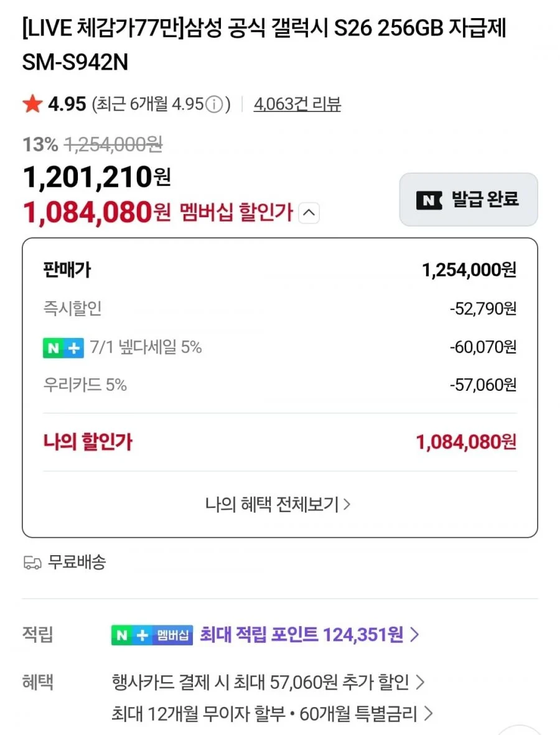
Task: Click the delivery truck icon by 무료배송
Action: point(32,562)
